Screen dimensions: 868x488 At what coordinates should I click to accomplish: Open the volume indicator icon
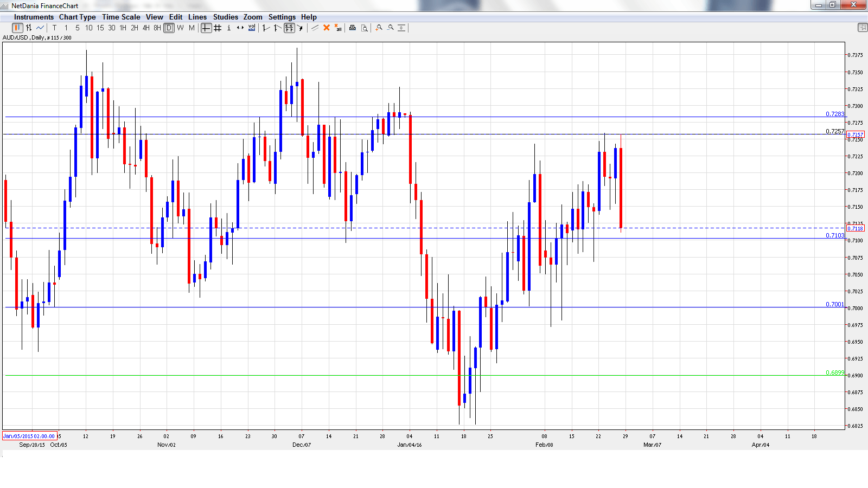pos(251,28)
